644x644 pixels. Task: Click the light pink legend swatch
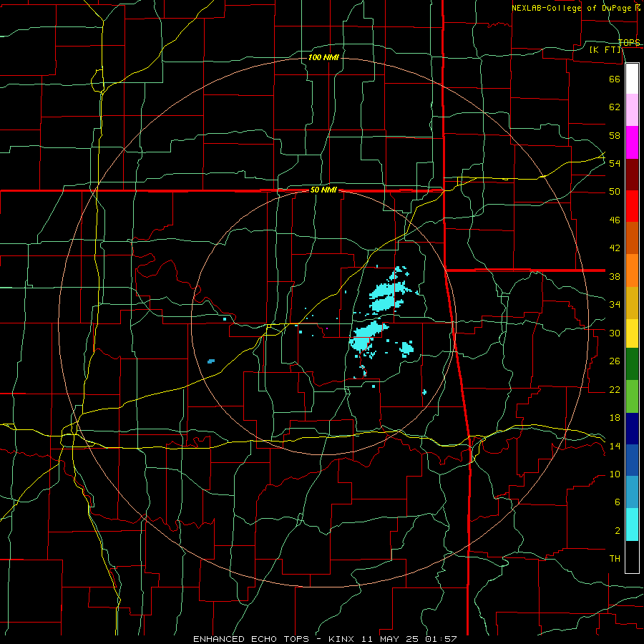[632, 110]
